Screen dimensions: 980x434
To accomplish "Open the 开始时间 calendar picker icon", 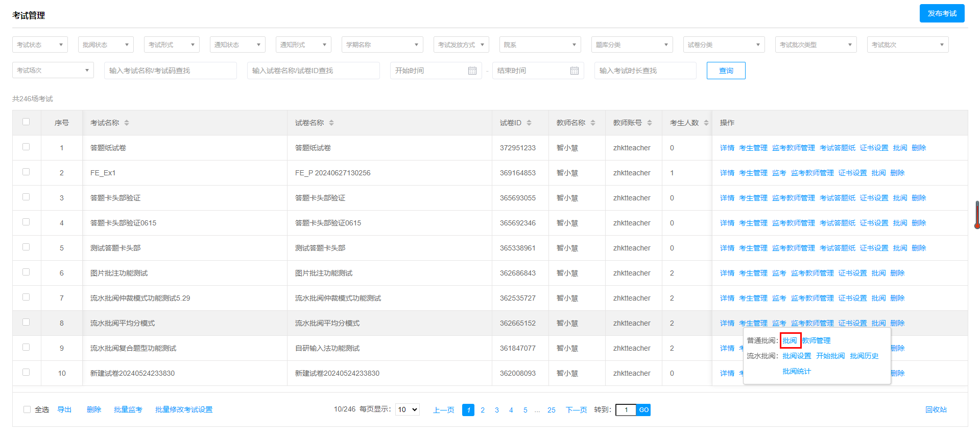I will (x=472, y=71).
